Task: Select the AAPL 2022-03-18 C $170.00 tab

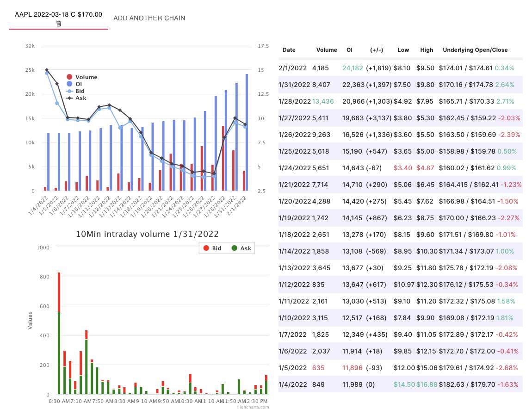Action: (59, 14)
